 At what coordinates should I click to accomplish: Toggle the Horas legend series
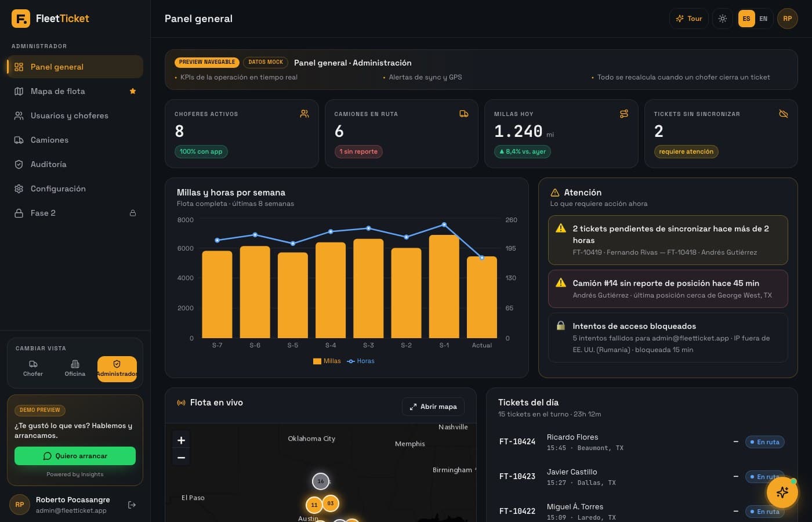point(361,361)
